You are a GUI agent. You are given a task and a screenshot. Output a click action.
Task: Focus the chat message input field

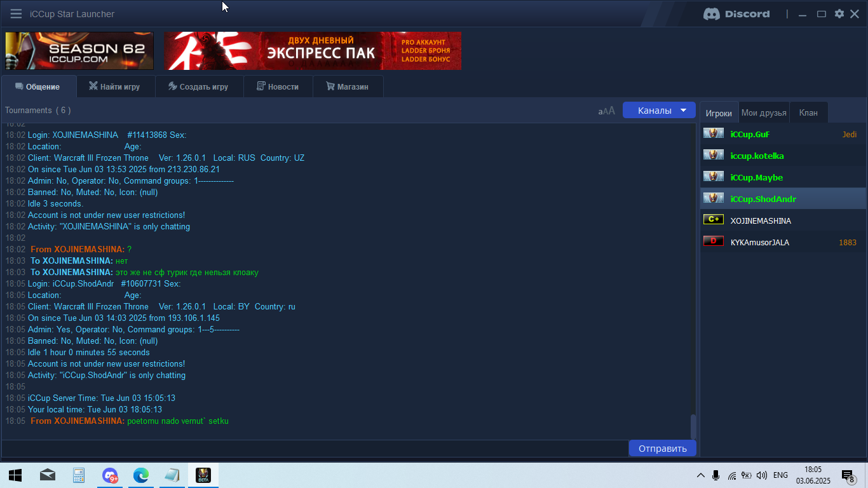click(315, 448)
